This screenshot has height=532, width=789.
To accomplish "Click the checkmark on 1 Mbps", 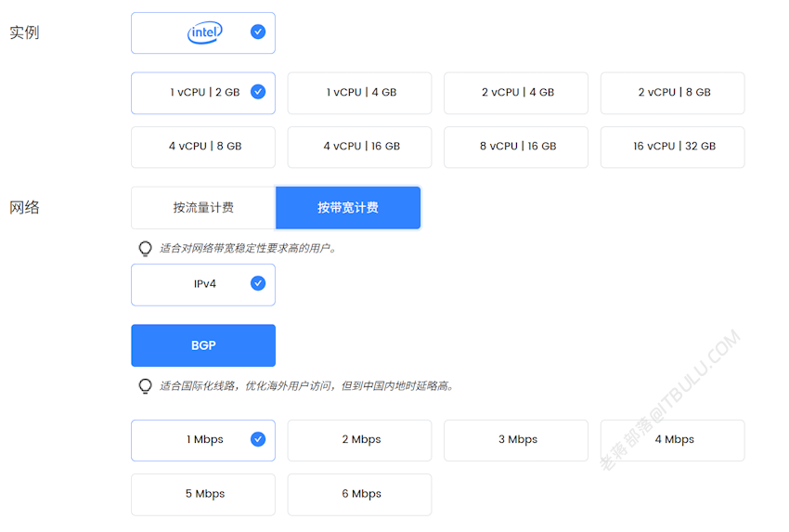I will point(258,439).
